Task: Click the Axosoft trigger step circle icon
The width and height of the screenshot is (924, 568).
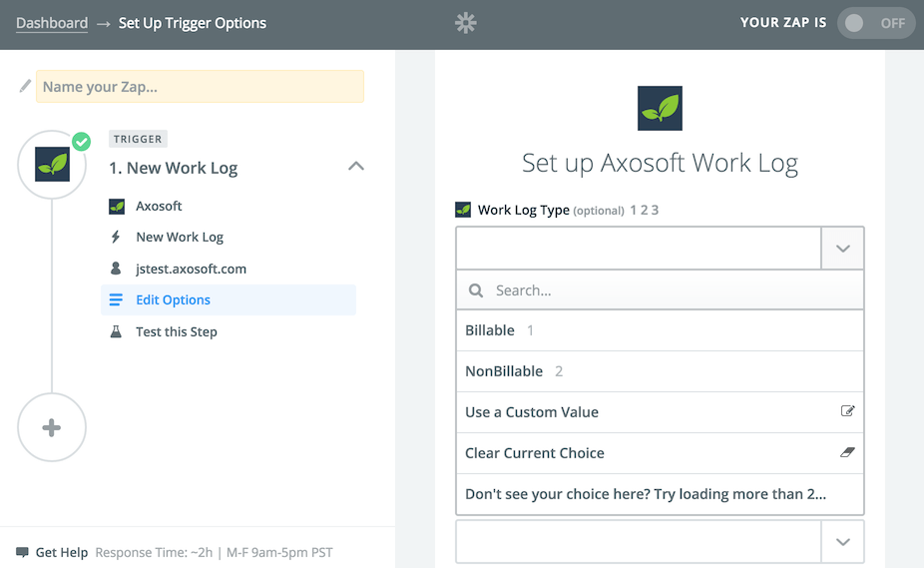Action: coord(53,165)
